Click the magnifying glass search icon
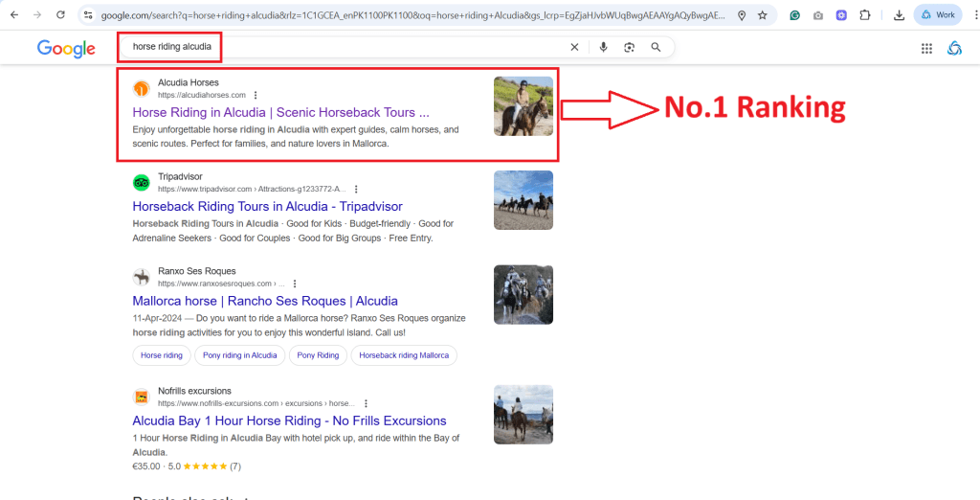Viewport: 980px width, 500px height. 656,47
